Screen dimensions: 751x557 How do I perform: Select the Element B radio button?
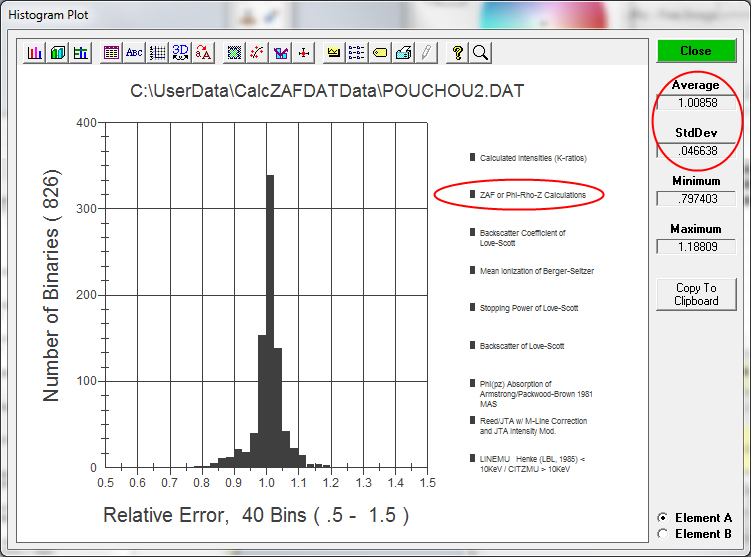pos(662,533)
